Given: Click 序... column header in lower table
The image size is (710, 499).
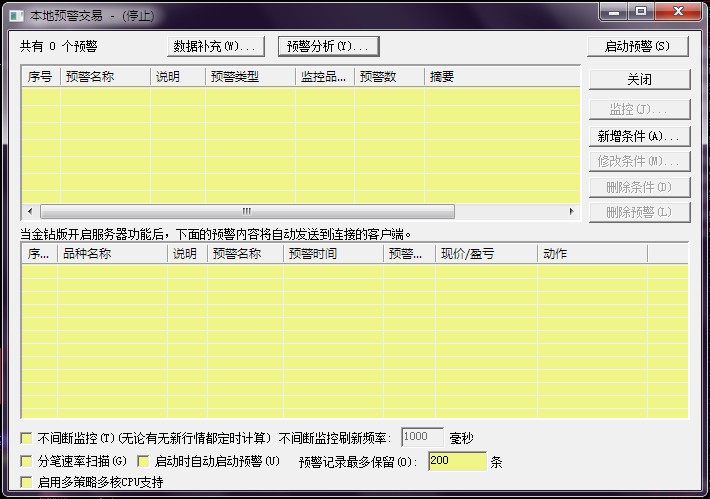Looking at the screenshot, I should pos(39,254).
